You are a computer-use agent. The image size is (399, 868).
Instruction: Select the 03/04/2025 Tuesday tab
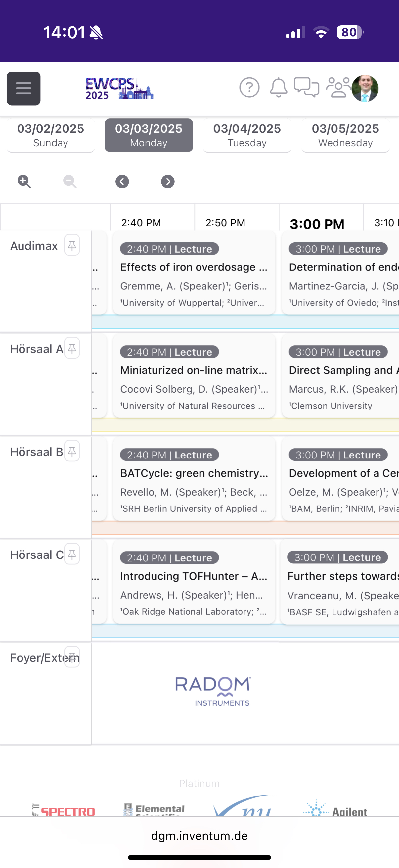(x=247, y=135)
